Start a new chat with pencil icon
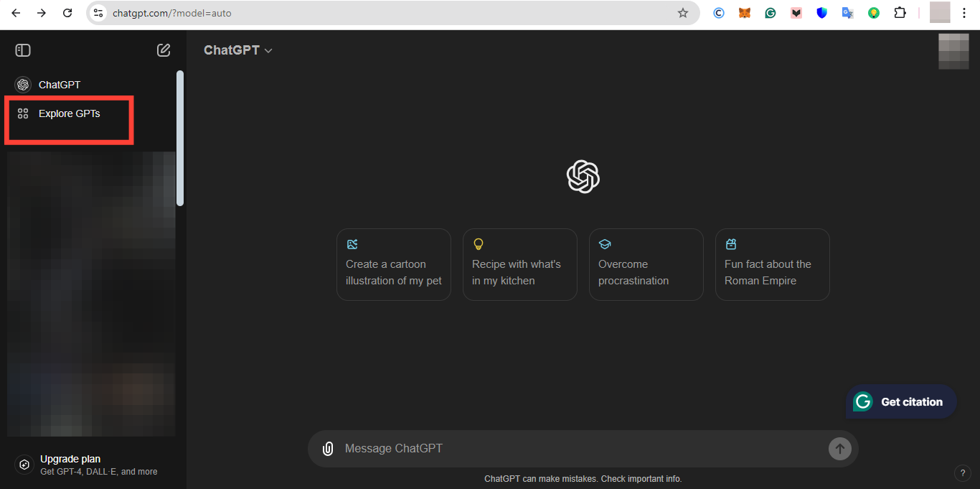The width and height of the screenshot is (980, 489). click(x=164, y=50)
